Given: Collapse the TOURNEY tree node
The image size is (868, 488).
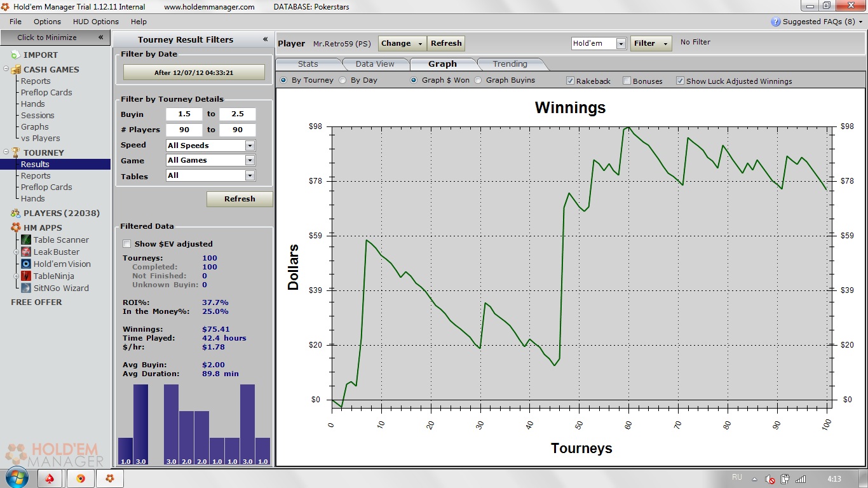Looking at the screenshot, I should point(6,152).
